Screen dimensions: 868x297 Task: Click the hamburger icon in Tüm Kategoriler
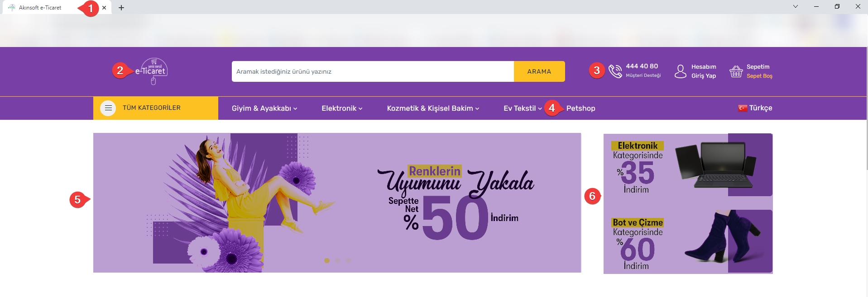point(108,108)
